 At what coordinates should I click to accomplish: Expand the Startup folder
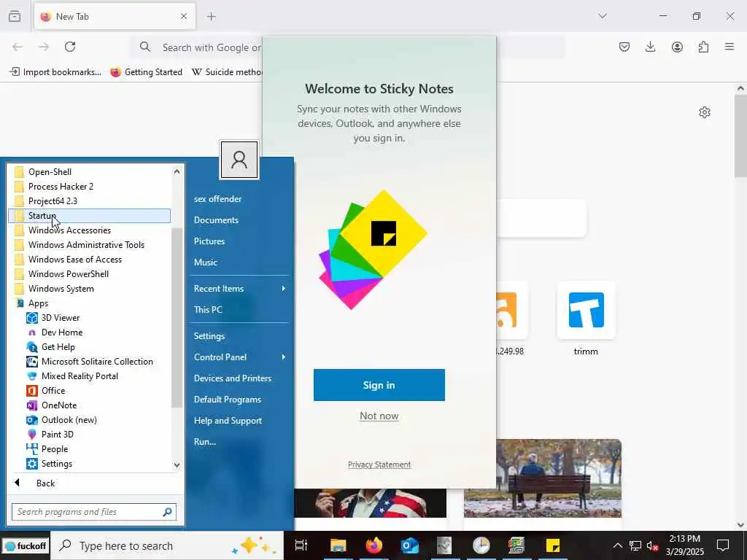(x=89, y=216)
